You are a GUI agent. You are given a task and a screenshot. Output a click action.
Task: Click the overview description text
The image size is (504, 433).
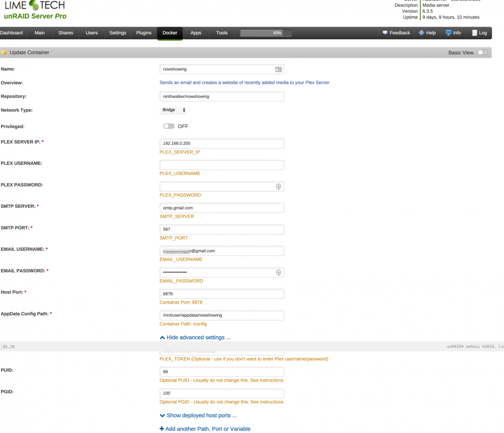click(x=244, y=83)
